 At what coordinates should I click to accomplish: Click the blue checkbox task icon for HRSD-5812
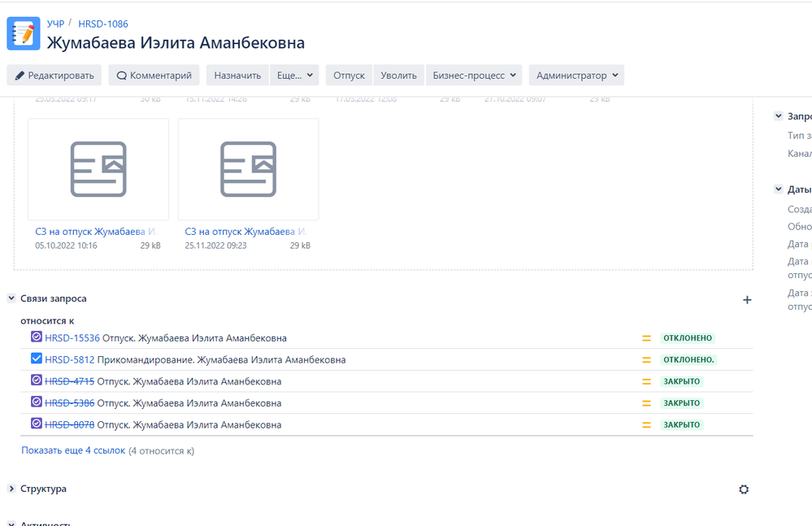[37, 359]
